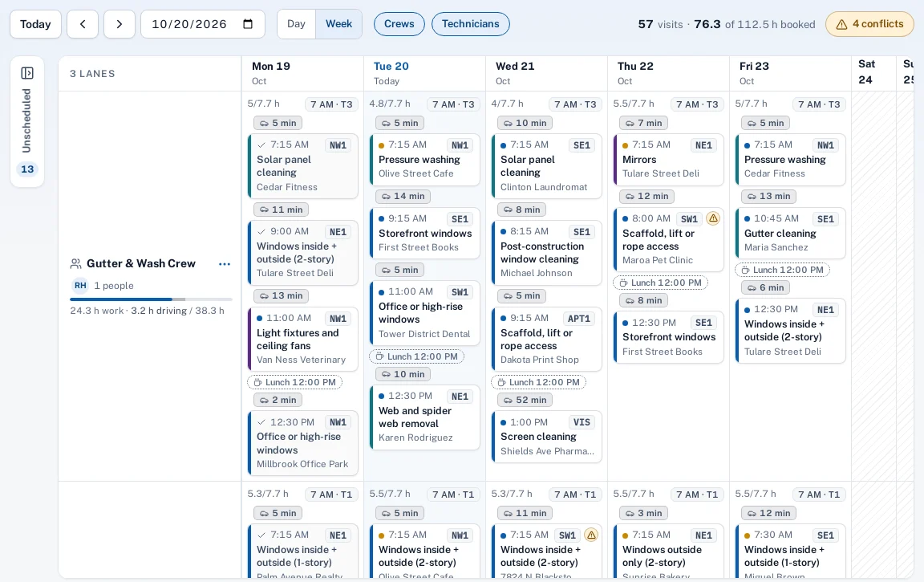Open Monday's second-lane 7 AM · T1 shift chip
Image resolution: width=924 pixels, height=582 pixels.
click(x=331, y=494)
